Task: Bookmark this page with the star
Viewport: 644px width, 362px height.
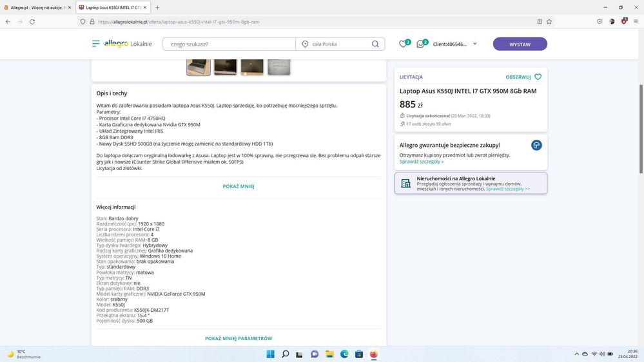Action: pos(549,22)
